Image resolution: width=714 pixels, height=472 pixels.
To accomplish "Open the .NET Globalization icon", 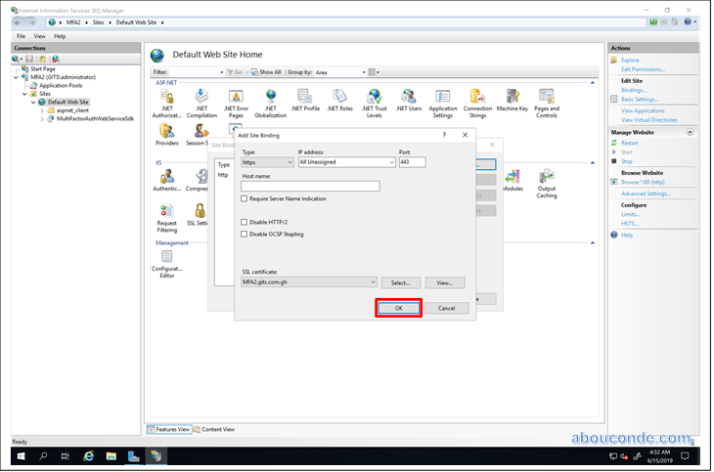I will [x=270, y=97].
